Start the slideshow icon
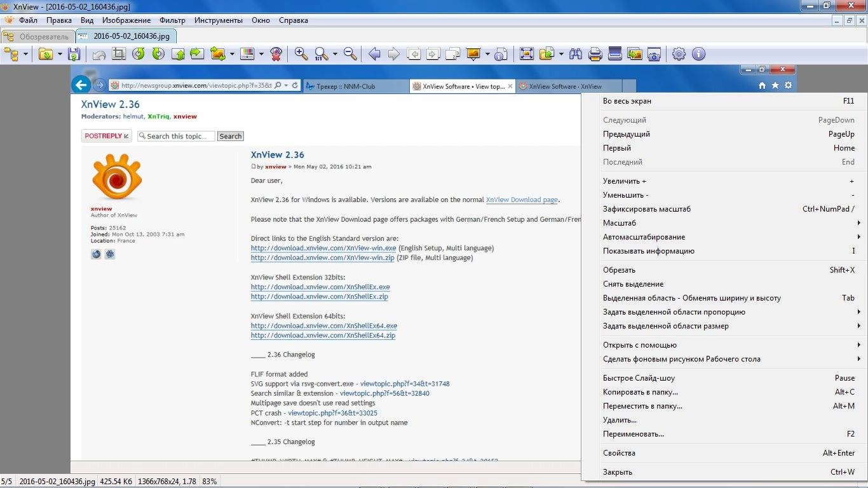The image size is (868, 488). point(473,55)
